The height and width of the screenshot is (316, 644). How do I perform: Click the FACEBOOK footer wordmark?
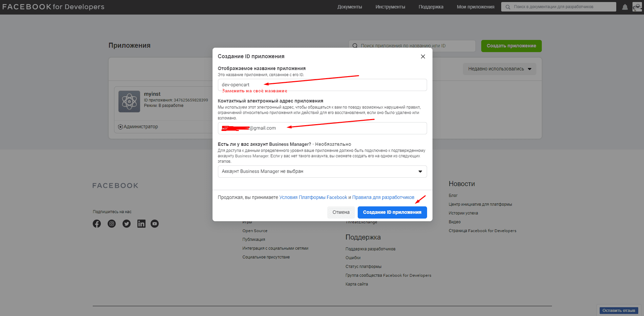coord(115,186)
